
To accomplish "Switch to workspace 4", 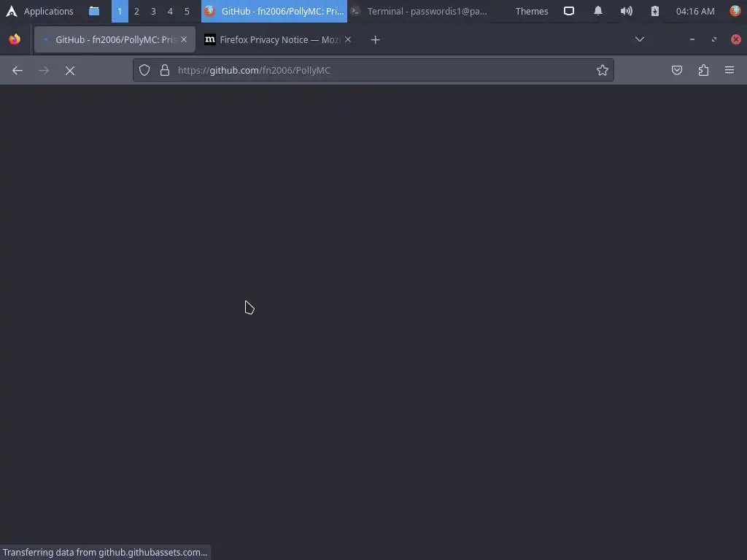I will coord(170,11).
